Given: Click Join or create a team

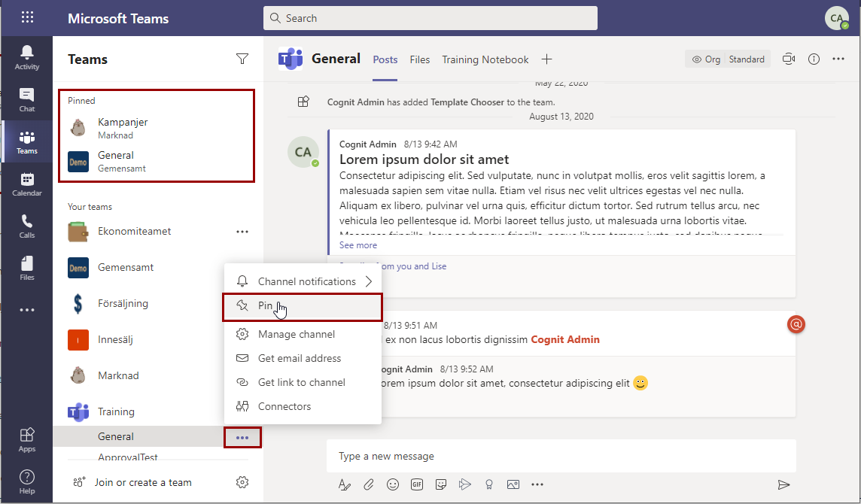Looking at the screenshot, I should tap(143, 482).
